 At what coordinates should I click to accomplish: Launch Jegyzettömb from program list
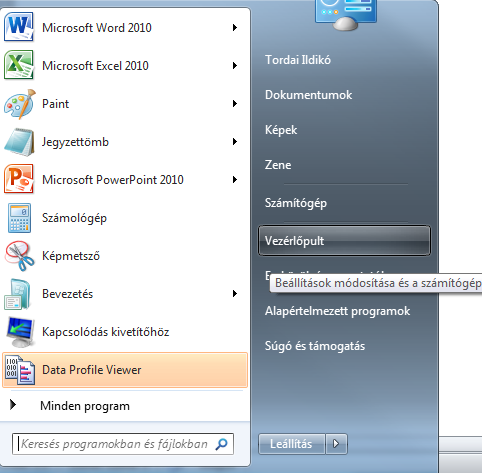click(x=75, y=142)
